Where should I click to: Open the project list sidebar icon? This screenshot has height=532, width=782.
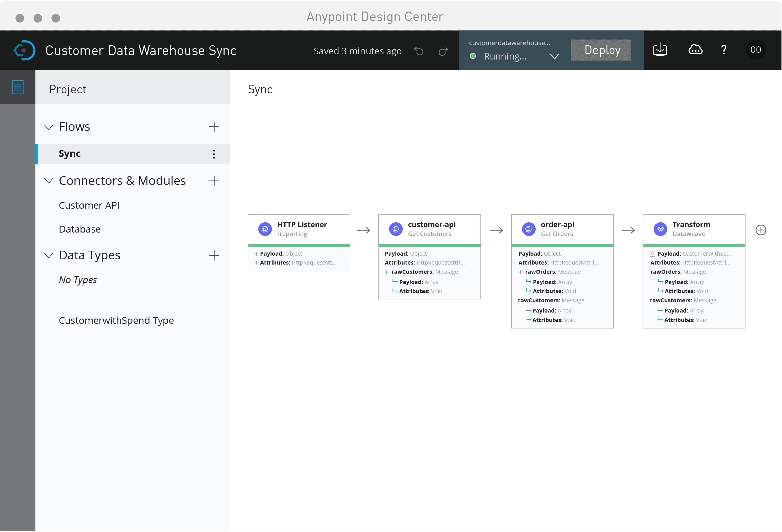(18, 87)
